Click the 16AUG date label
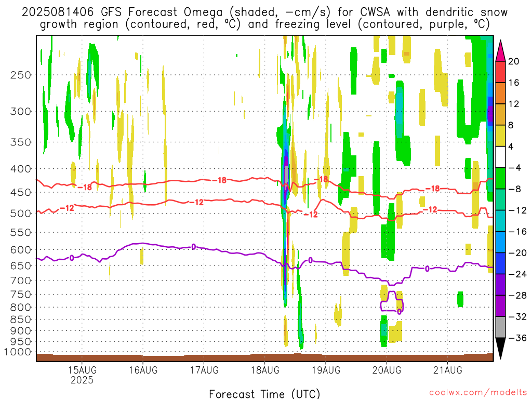 tap(143, 370)
